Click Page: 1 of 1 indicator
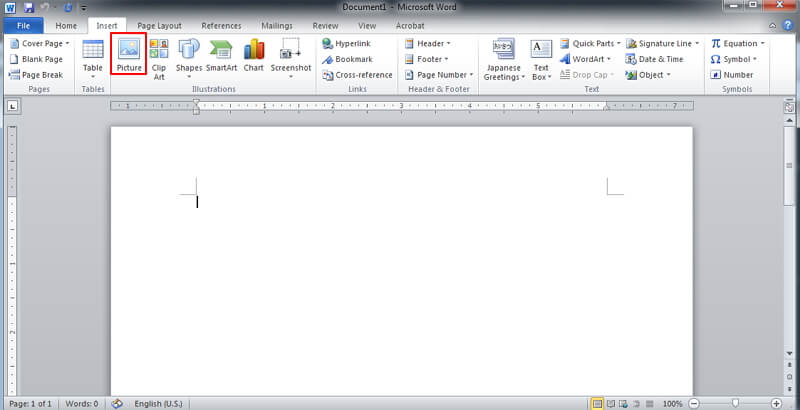Image resolution: width=800 pixels, height=410 pixels. [30, 403]
